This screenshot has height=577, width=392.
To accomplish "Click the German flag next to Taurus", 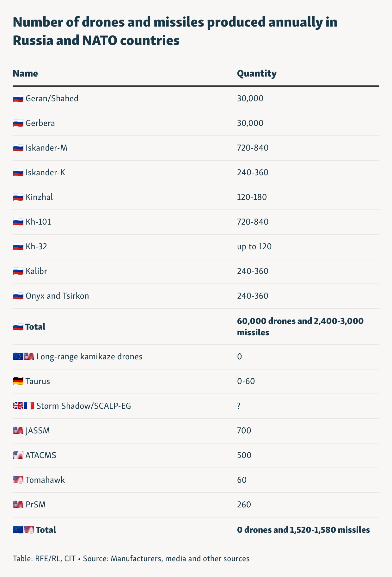I will pos(18,382).
